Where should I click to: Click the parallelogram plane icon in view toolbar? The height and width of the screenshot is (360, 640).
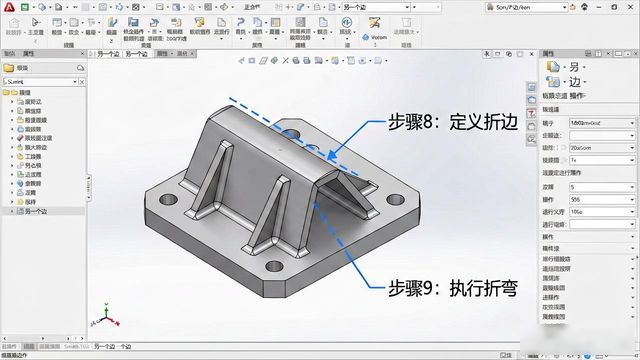(263, 61)
